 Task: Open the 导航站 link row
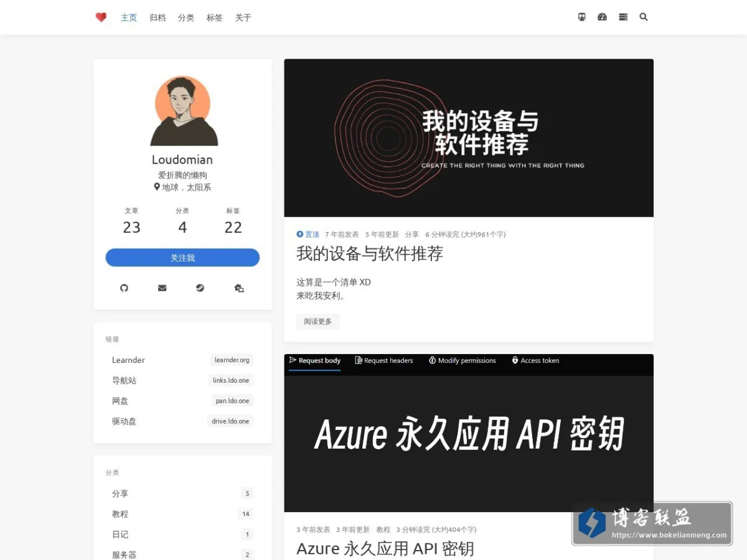point(182,380)
